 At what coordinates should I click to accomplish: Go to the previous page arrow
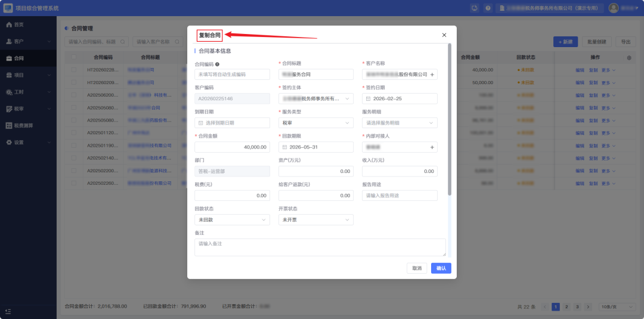click(x=545, y=306)
